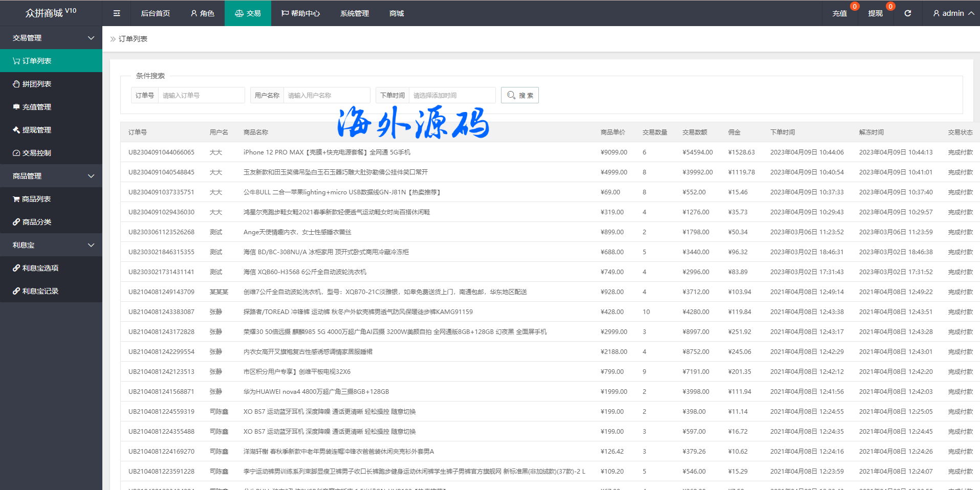Open the admin user dropdown

pyautogui.click(x=953, y=13)
